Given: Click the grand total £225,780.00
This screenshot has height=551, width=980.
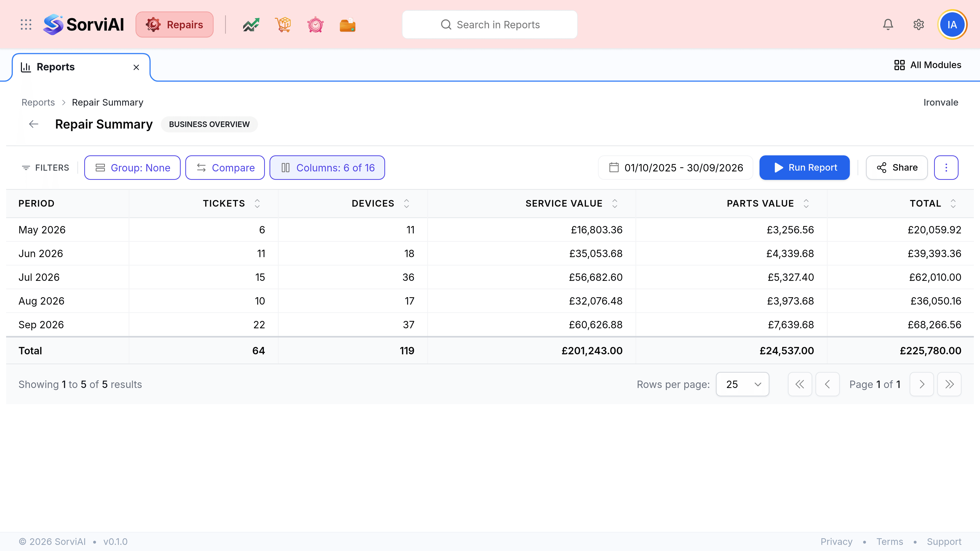Looking at the screenshot, I should point(930,350).
